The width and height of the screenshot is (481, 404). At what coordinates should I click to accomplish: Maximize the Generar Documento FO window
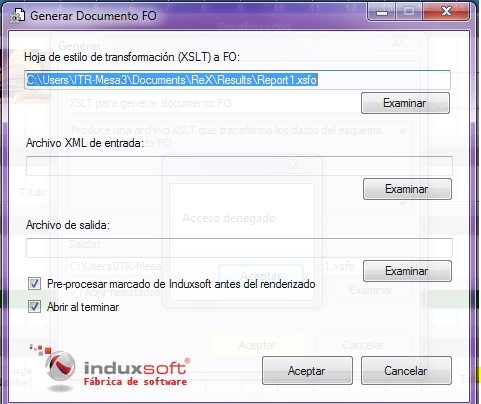[409, 13]
